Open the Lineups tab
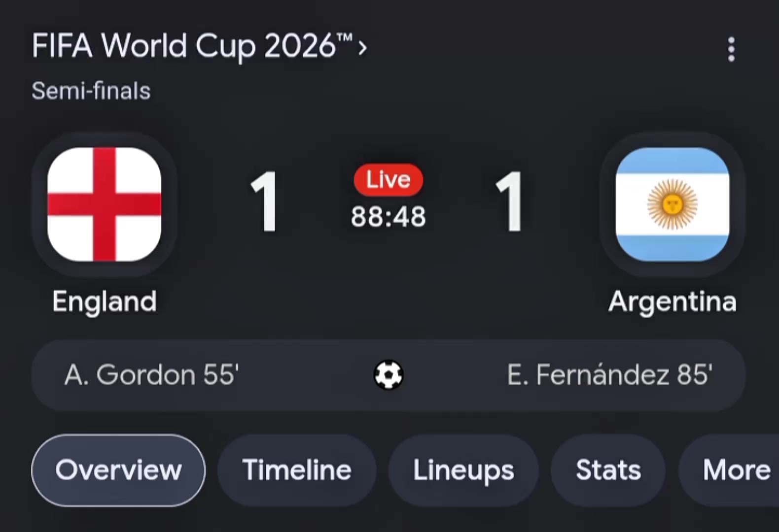The width and height of the screenshot is (779, 532). pos(463,470)
